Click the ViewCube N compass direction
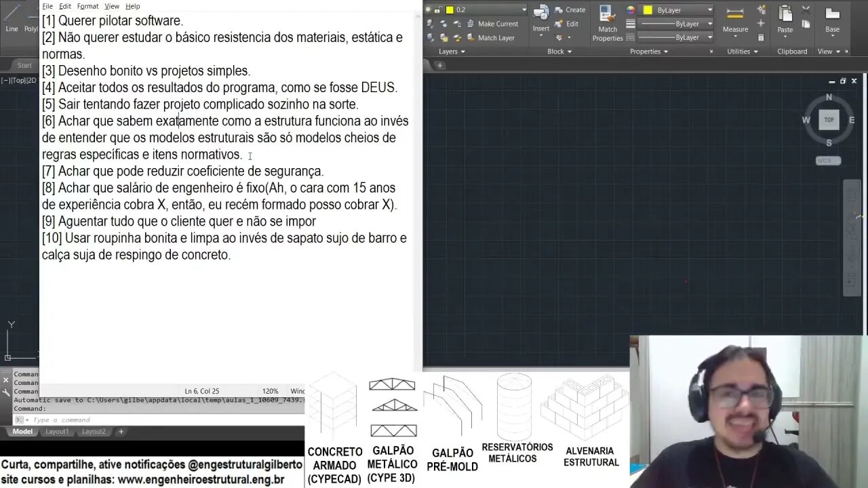The image size is (868, 488). pyautogui.click(x=829, y=98)
